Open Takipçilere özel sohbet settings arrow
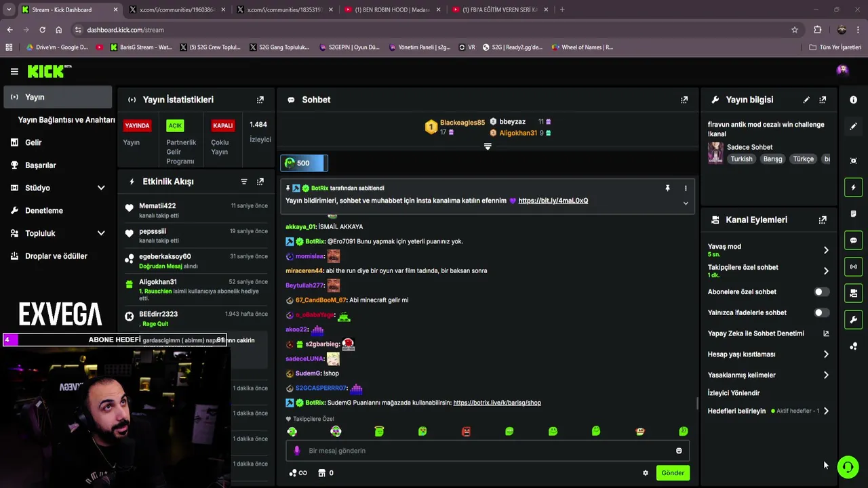868x488 pixels. (x=825, y=271)
